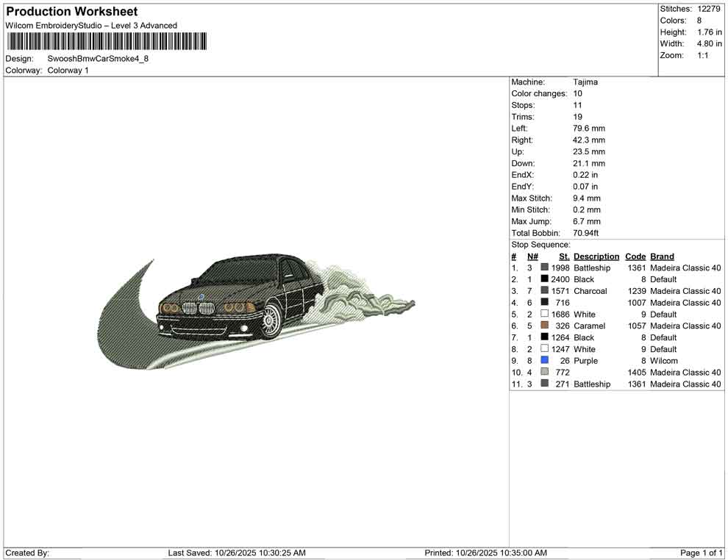Click code 1405 in stop row 10
728x560 pixels.
(637, 372)
